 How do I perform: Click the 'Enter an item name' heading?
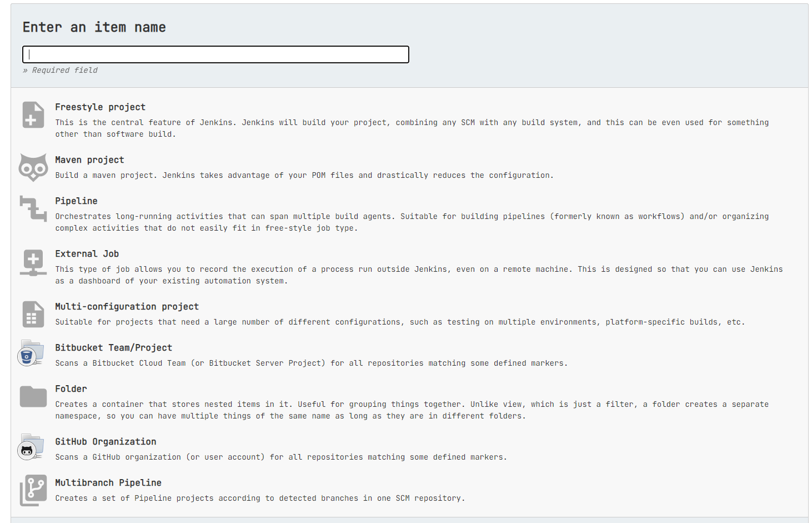94,27
